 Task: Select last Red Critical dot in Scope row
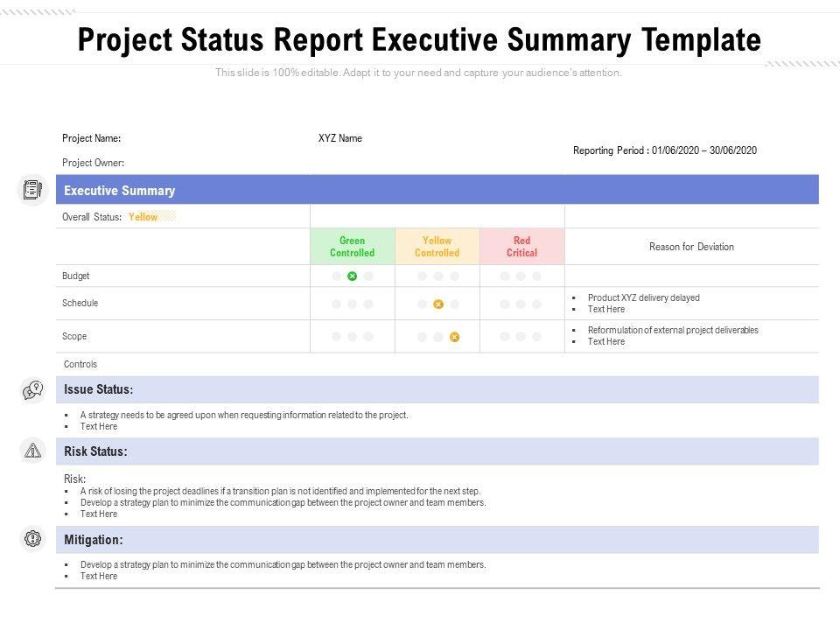click(538, 337)
